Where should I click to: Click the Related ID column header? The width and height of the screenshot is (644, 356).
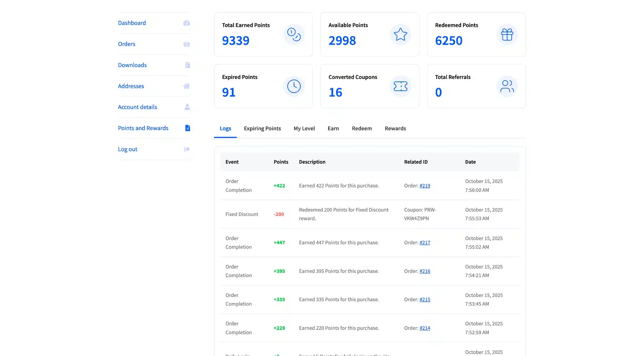click(416, 162)
